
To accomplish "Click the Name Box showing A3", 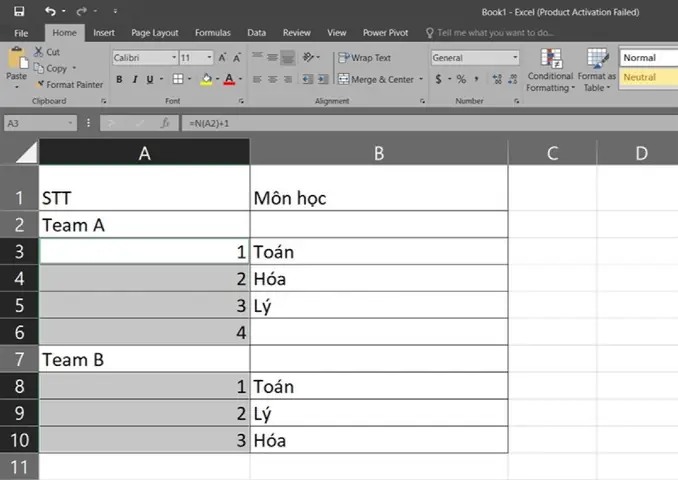I will tap(41, 123).
